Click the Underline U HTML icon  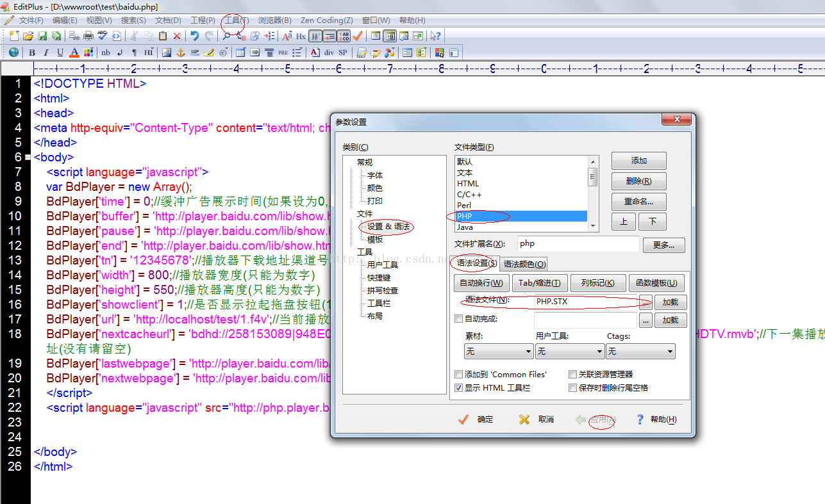tap(60, 52)
